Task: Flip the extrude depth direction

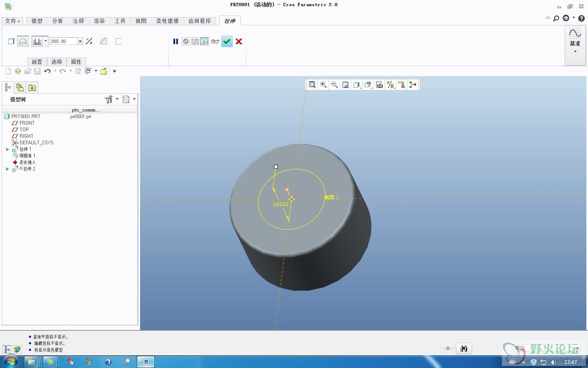Action: coord(89,41)
